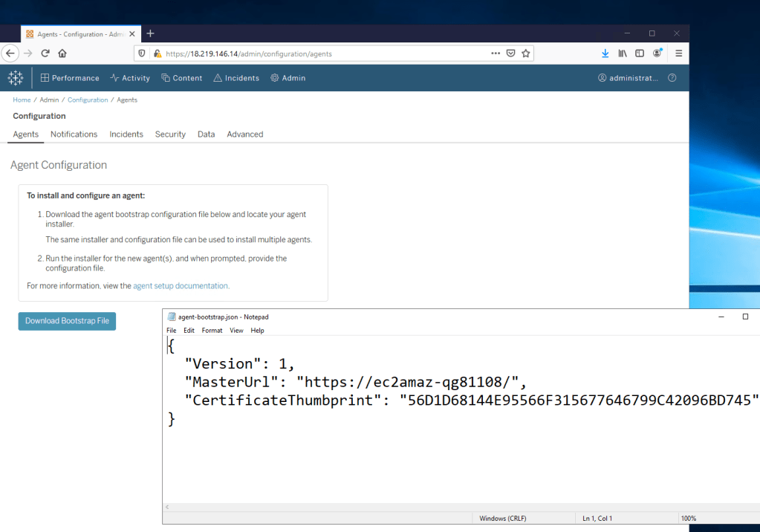This screenshot has width=760, height=532.
Task: Go to the browser home page icon
Action: coord(62,53)
